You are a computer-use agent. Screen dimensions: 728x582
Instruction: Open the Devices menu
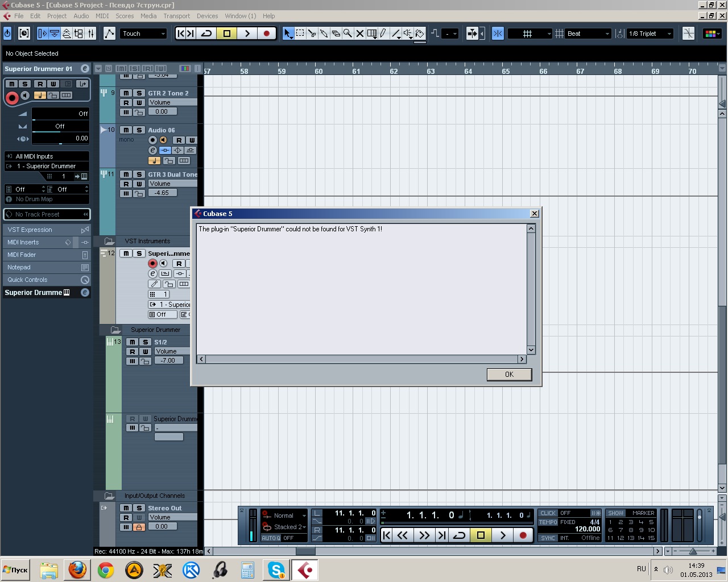tap(207, 16)
